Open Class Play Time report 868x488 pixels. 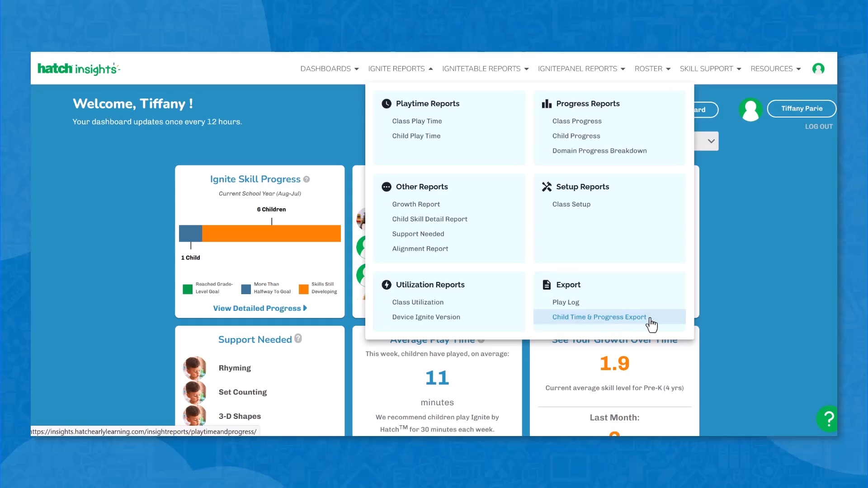point(417,121)
